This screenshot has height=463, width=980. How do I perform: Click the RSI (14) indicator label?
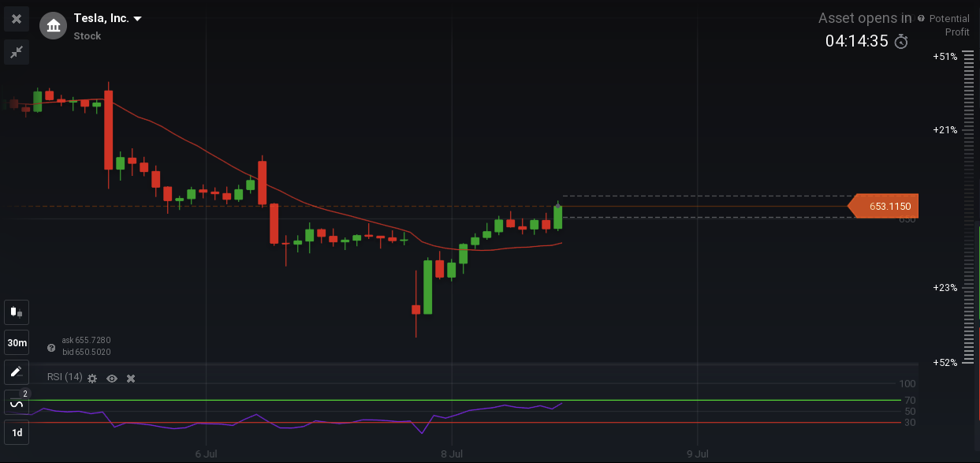coord(65,377)
